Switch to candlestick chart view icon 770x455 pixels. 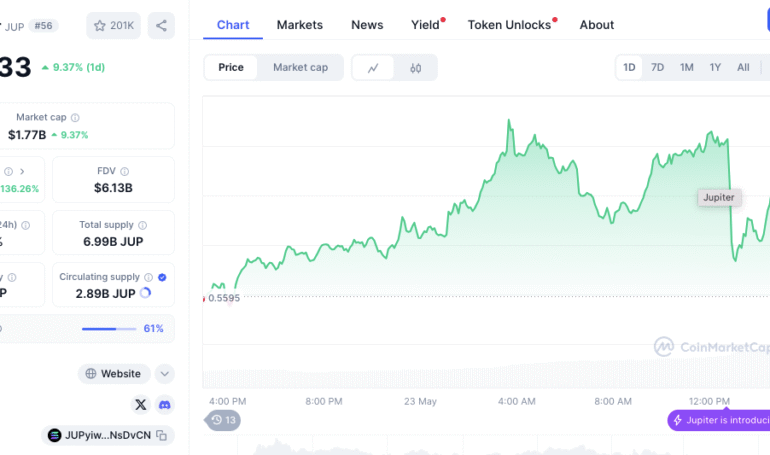tap(415, 68)
